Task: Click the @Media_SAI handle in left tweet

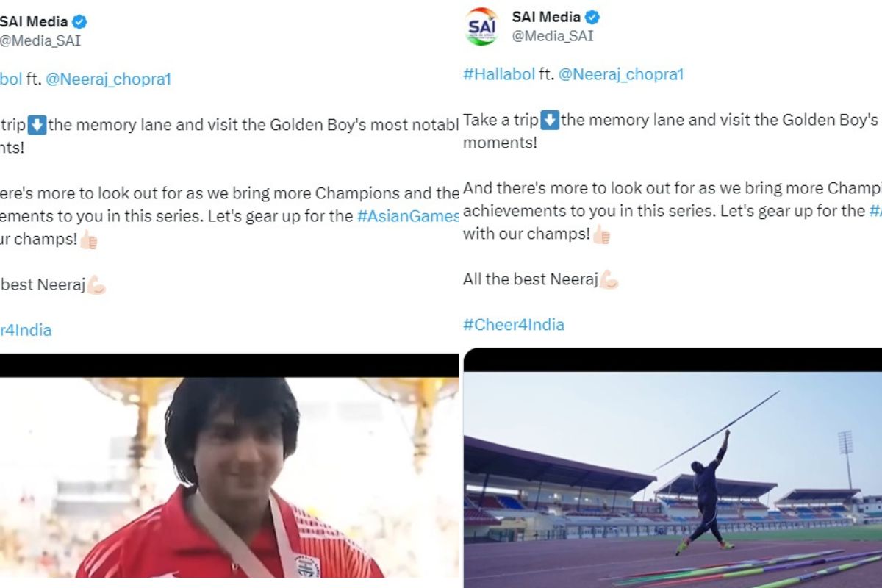Action: pos(40,40)
